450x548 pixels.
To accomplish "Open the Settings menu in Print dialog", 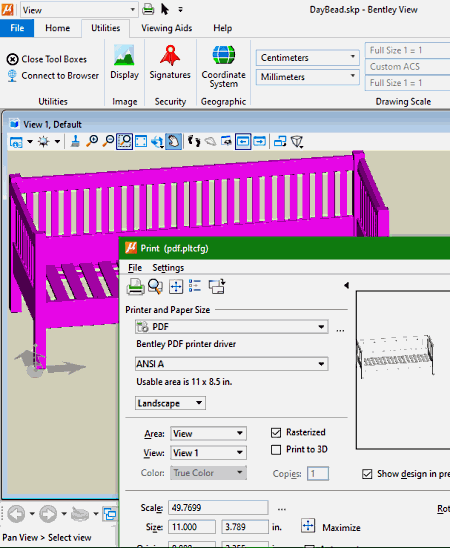I will (x=168, y=268).
